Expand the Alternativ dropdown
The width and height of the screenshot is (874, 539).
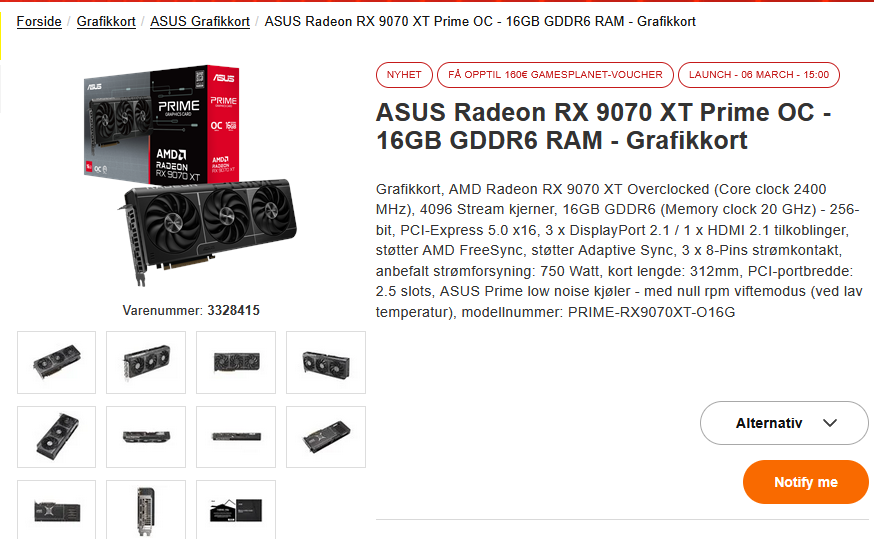(x=784, y=423)
